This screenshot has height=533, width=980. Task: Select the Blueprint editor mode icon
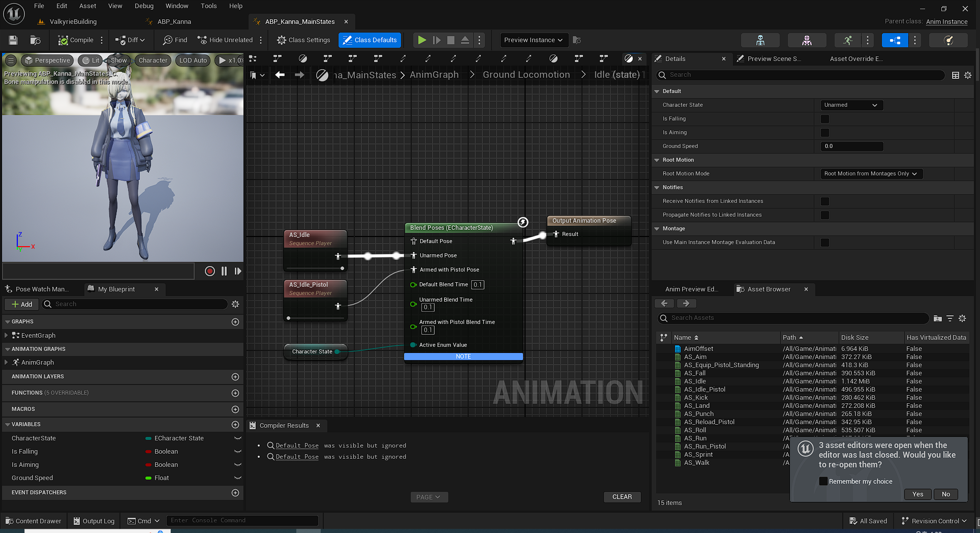pyautogui.click(x=895, y=40)
